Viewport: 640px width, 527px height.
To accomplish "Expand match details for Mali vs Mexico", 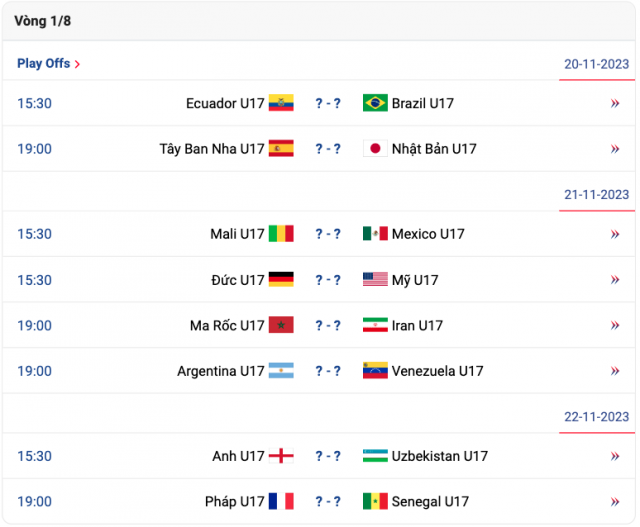I will [x=615, y=234].
